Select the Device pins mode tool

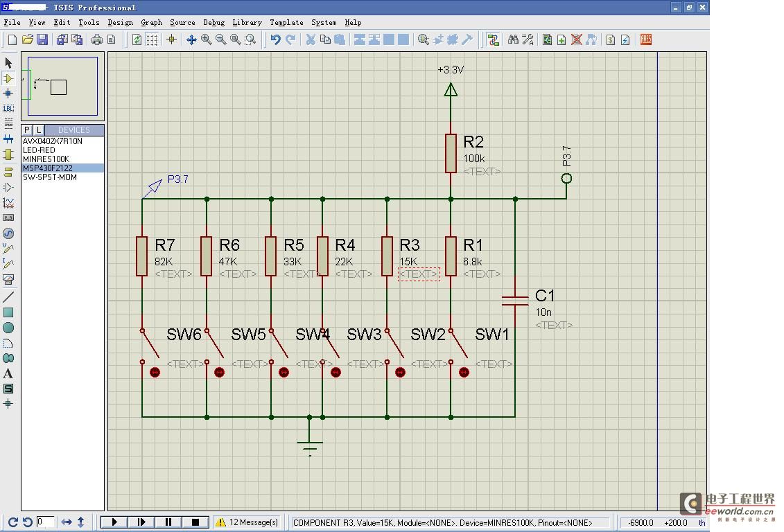[x=8, y=187]
